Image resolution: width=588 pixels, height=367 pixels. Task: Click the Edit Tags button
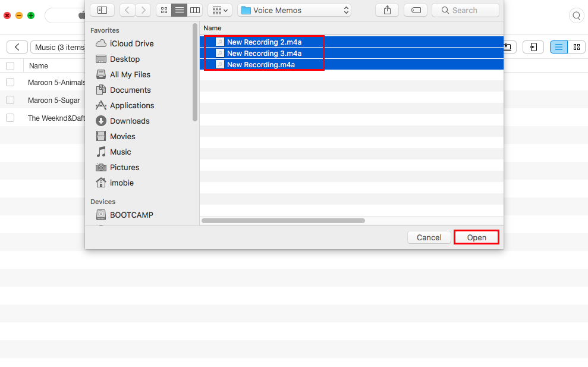click(416, 10)
